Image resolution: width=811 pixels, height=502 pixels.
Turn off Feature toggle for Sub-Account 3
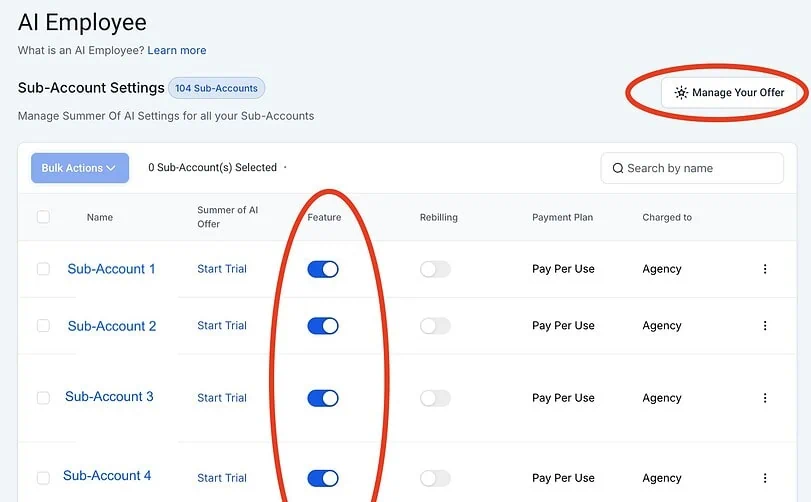[x=323, y=398]
